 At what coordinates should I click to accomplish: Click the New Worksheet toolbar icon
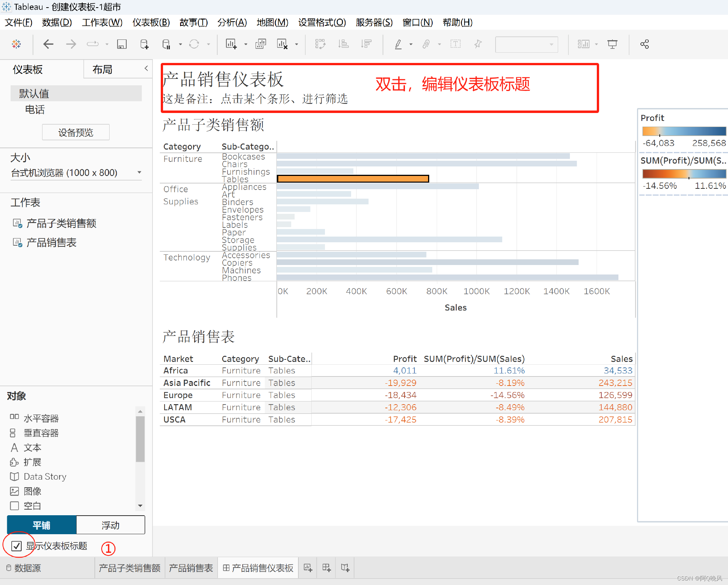click(231, 44)
